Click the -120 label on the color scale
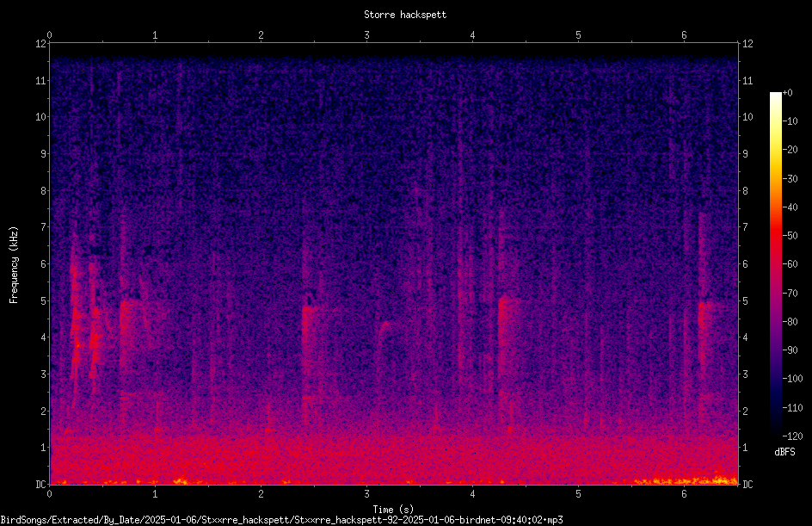 792,436
